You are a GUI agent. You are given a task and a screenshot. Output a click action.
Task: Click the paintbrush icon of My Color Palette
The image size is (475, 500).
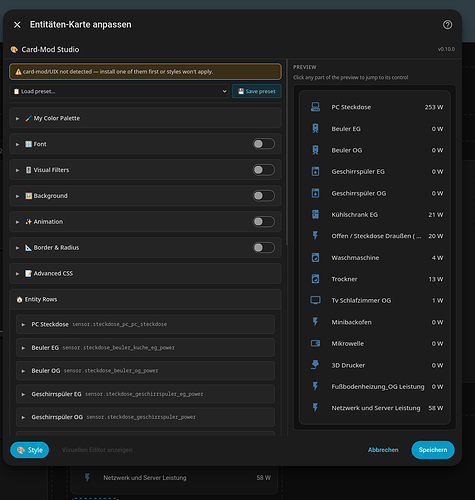coord(29,118)
